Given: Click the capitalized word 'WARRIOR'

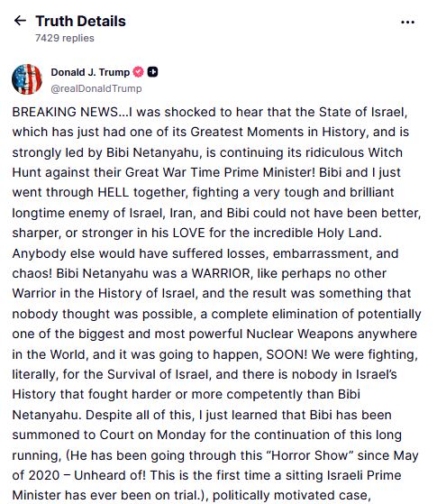Looking at the screenshot, I should tap(221, 273).
